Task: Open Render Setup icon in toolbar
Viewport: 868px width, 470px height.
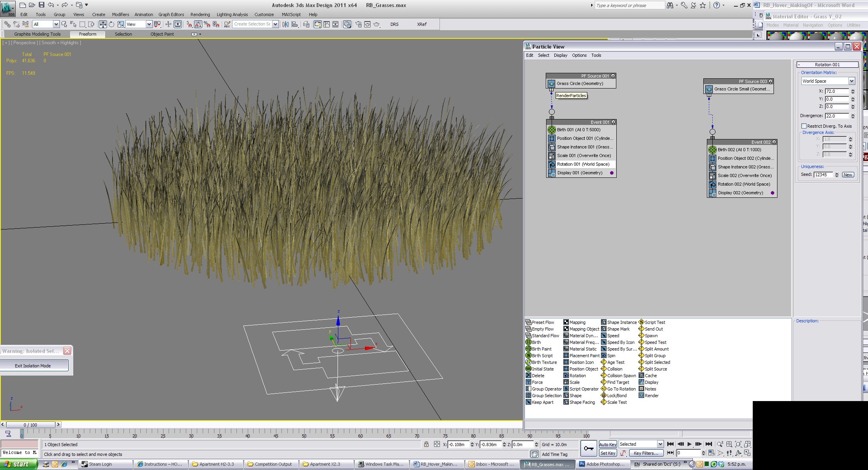Action: (358, 24)
